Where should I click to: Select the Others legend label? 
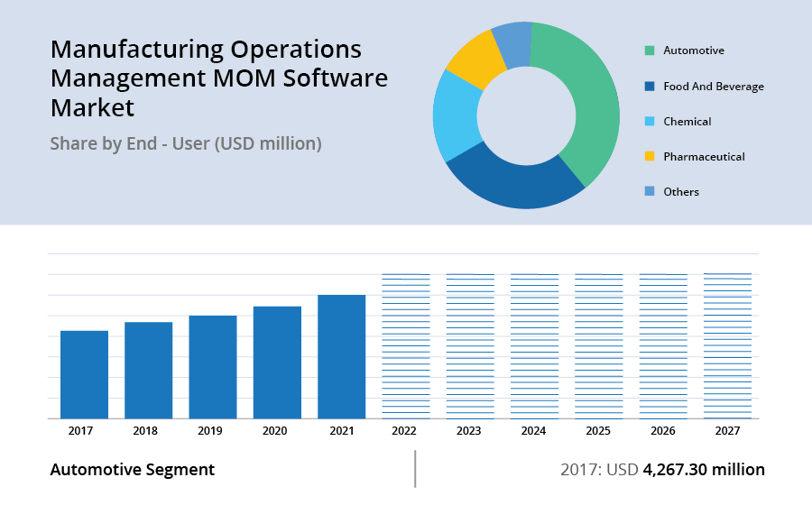click(681, 191)
